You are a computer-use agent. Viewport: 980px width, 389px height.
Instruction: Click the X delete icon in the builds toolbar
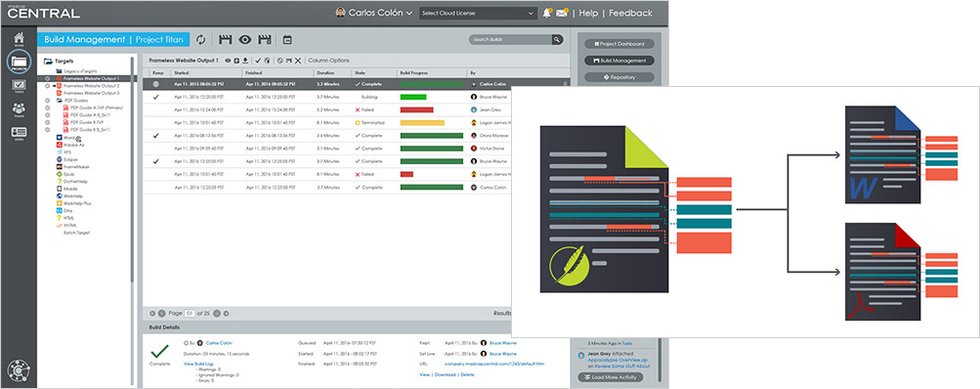tap(298, 61)
